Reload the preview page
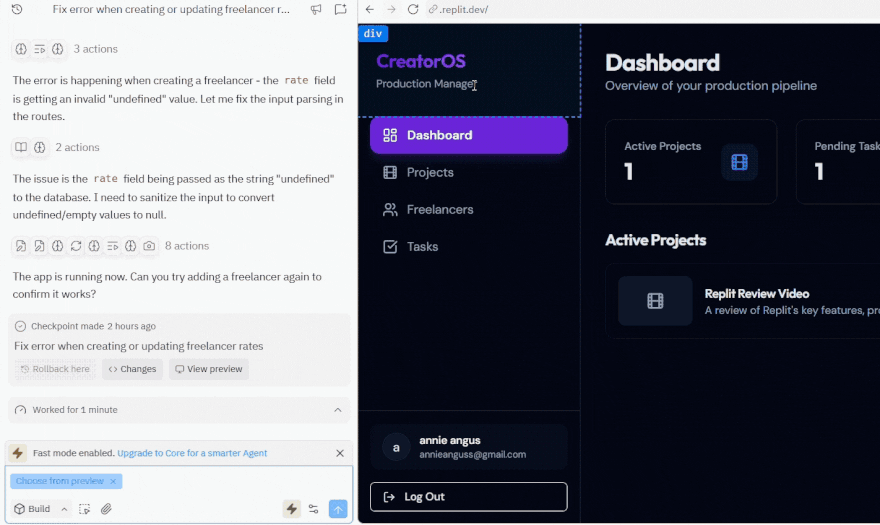This screenshot has width=880, height=525. [x=412, y=10]
